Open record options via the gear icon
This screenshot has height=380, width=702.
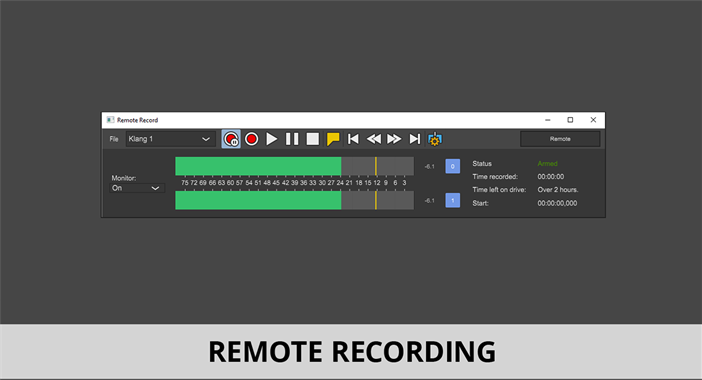(x=435, y=139)
